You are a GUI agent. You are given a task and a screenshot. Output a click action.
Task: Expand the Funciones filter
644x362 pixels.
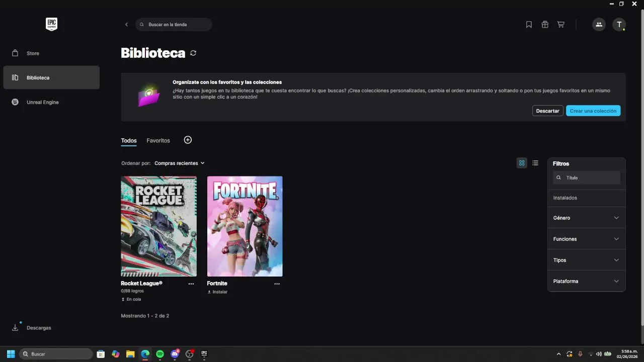586,239
